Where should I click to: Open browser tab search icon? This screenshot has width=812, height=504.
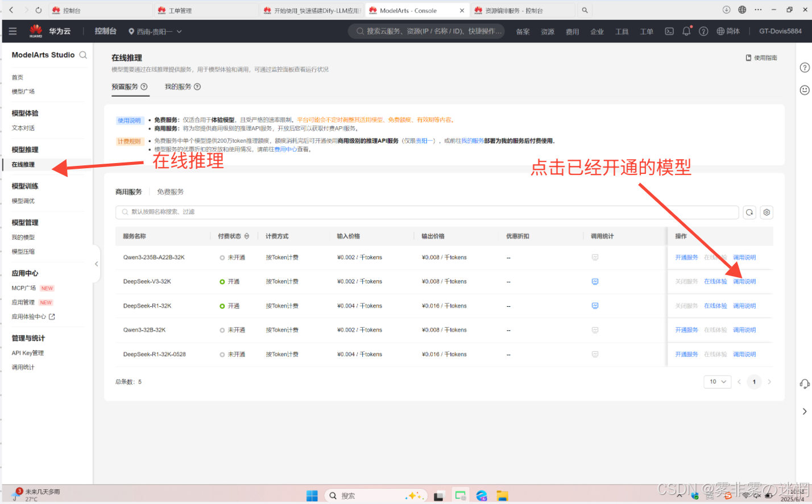tap(585, 10)
